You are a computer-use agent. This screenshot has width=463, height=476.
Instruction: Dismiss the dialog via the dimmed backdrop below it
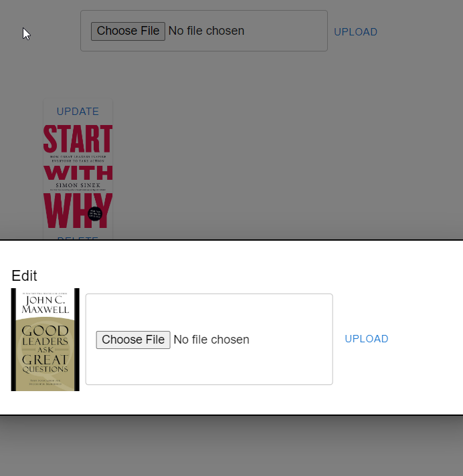[x=231, y=447]
